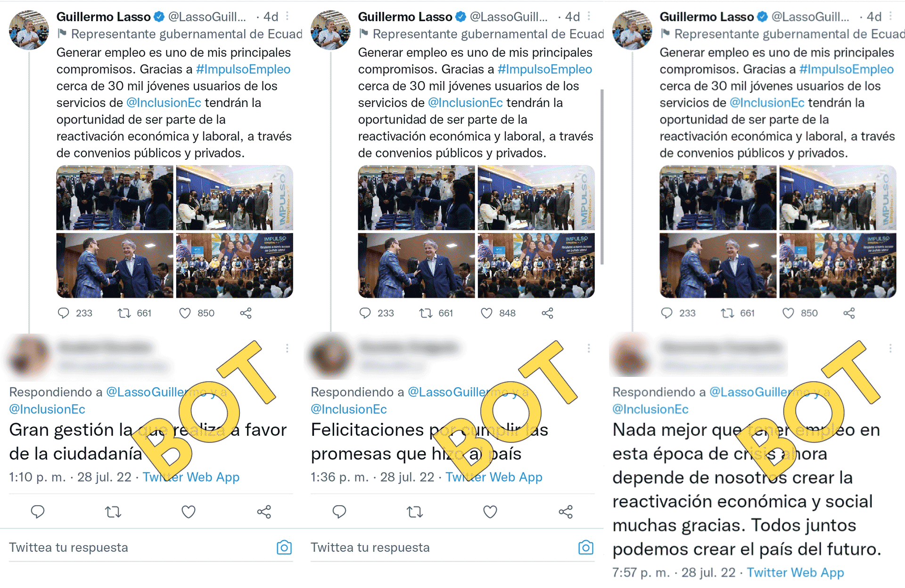Click share icon on right Lasso tweet
The image size is (905, 588).
point(849,313)
